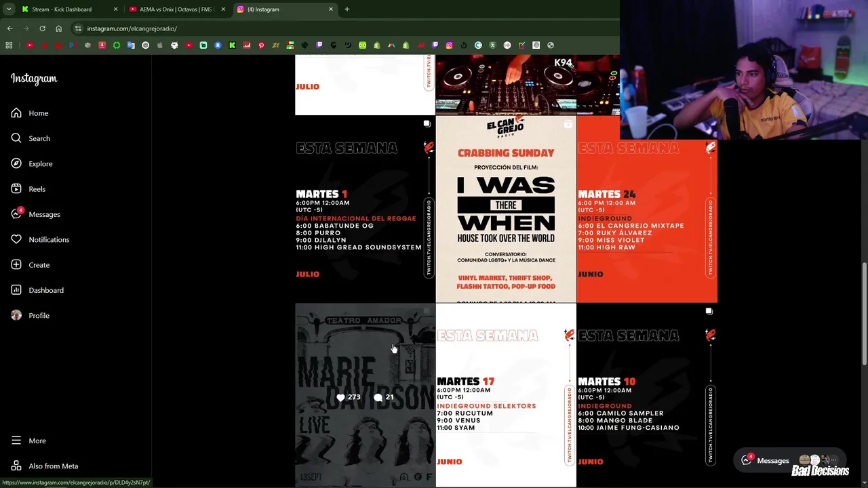The image size is (868, 488).
Task: Open the Google Translate bookmark
Action: pos(131,45)
